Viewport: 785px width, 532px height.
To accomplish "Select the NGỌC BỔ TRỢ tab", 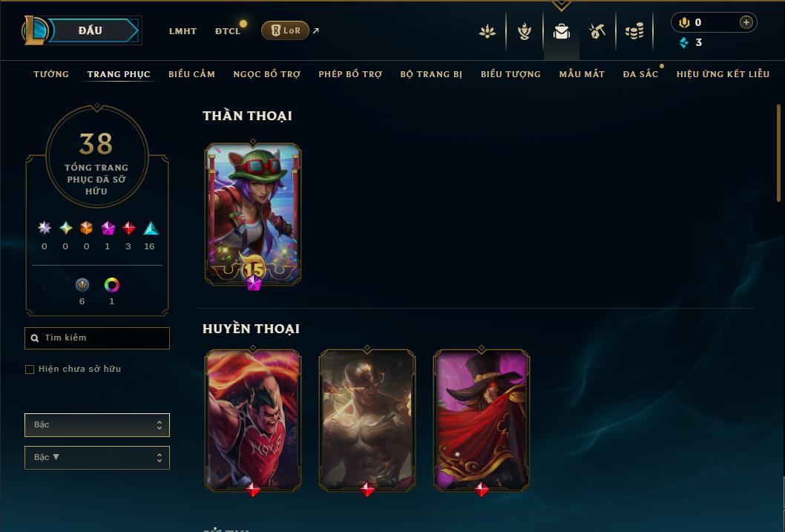I will coord(267,74).
